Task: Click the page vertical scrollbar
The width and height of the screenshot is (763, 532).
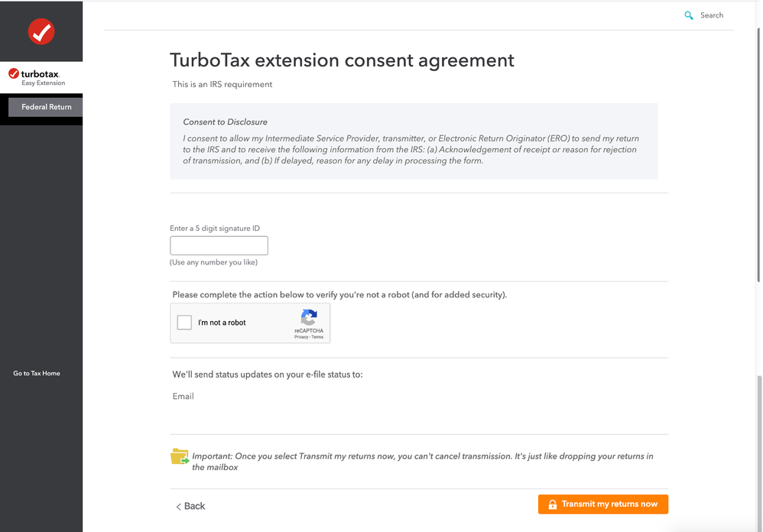Action: coord(759,156)
